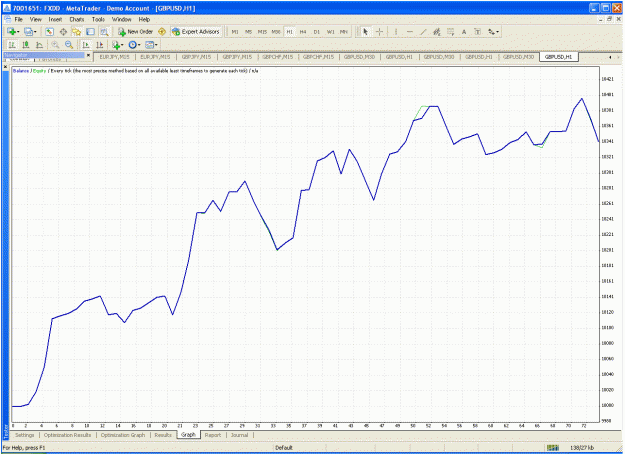Select the Horizontal Line drawing tool

[x=410, y=31]
